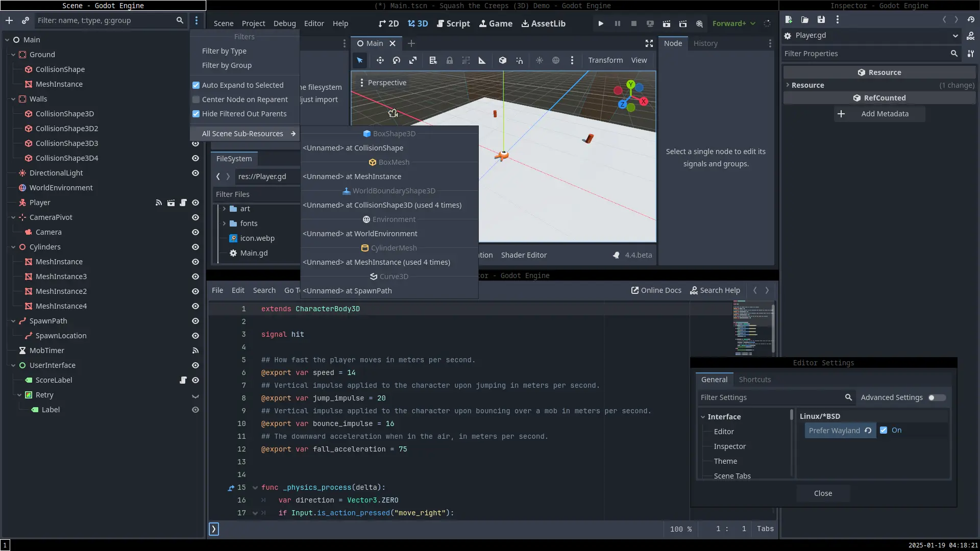Click the Filter Properties input field
The image size is (980, 551).
(865, 54)
